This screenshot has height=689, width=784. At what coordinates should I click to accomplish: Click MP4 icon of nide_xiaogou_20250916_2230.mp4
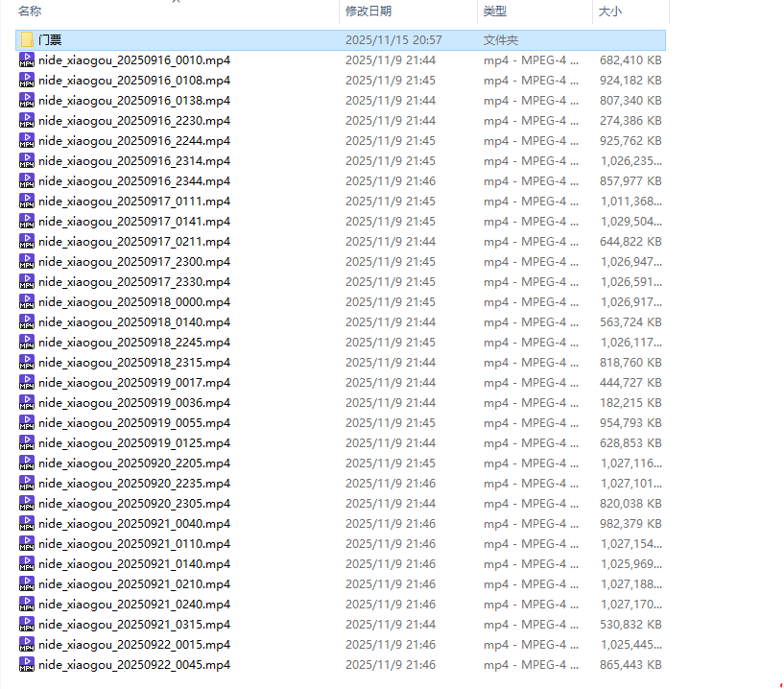coord(26,121)
